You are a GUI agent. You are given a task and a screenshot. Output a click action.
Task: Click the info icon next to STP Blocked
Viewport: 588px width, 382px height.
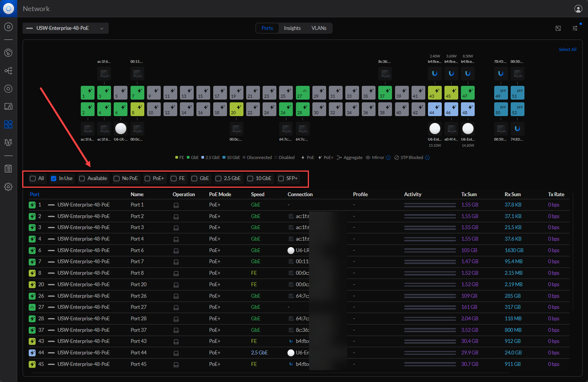point(428,157)
